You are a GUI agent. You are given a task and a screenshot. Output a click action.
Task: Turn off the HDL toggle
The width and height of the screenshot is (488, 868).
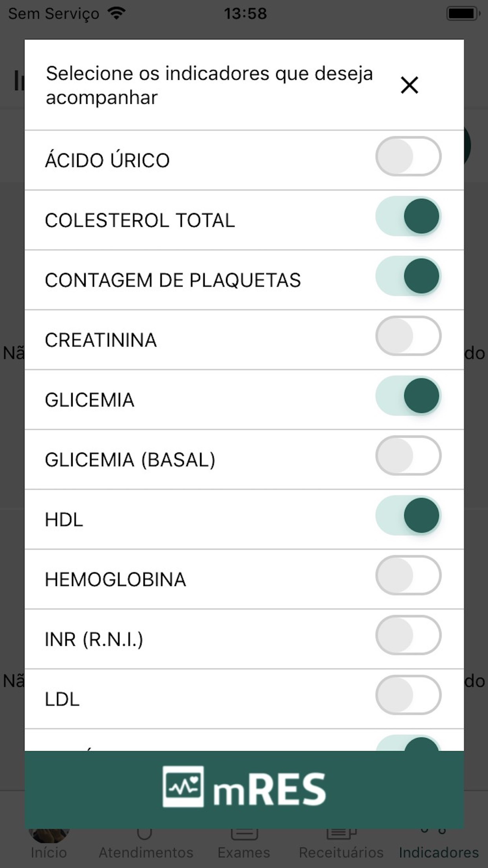tap(408, 516)
